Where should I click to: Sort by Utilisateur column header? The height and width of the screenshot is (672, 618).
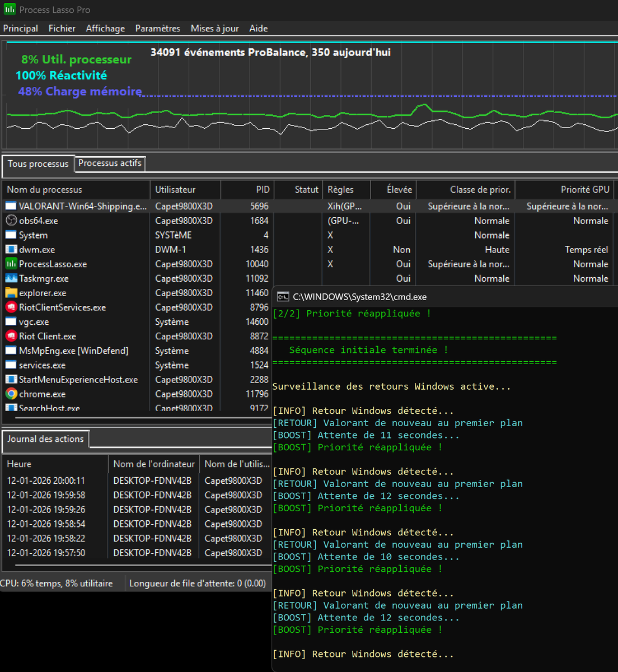point(185,189)
